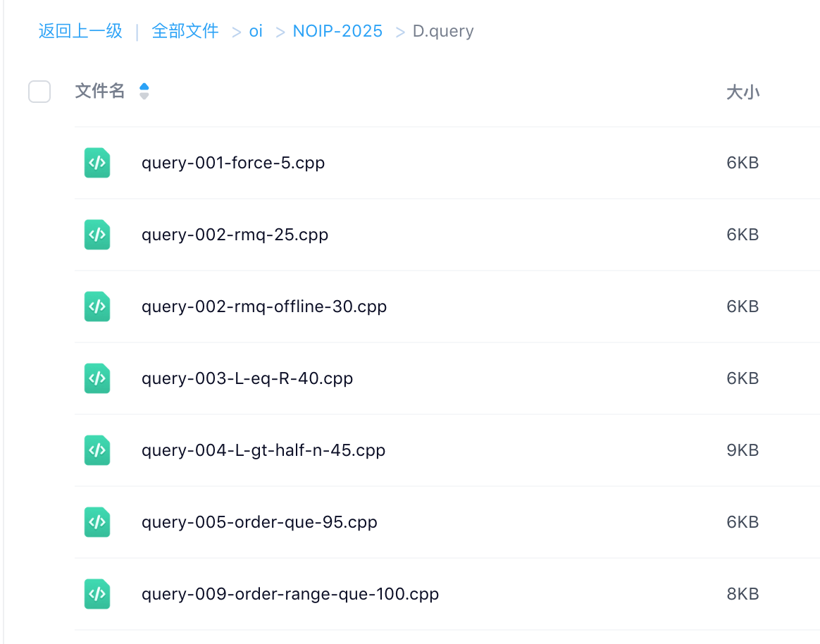
Task: Toggle ascending sort on the 文件名 column
Action: [x=144, y=87]
